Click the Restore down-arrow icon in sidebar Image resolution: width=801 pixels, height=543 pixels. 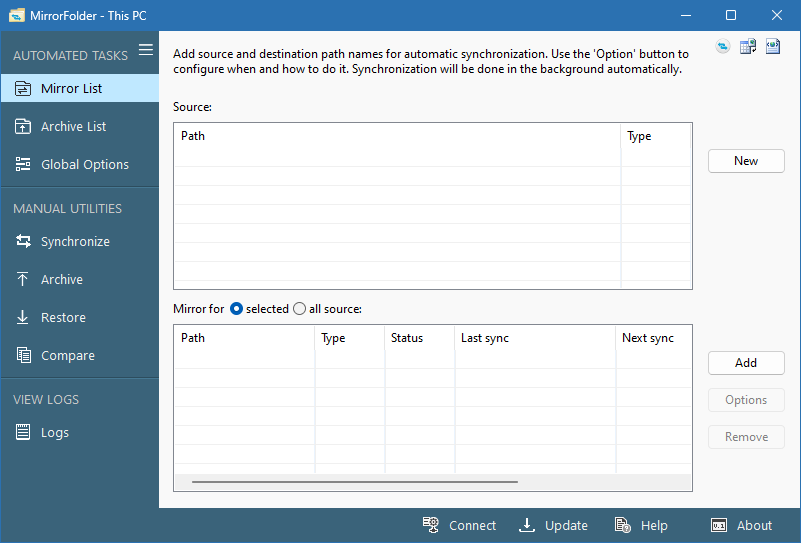point(22,317)
